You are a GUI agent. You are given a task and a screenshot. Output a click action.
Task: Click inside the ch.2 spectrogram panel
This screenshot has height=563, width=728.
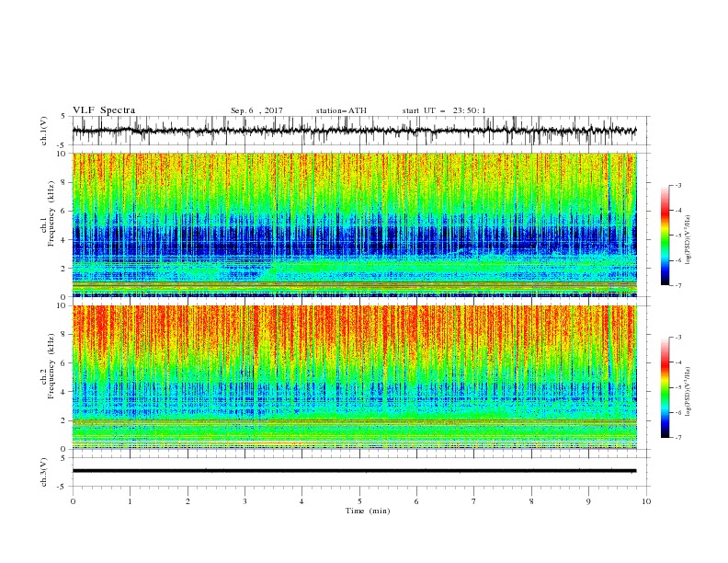click(x=354, y=377)
